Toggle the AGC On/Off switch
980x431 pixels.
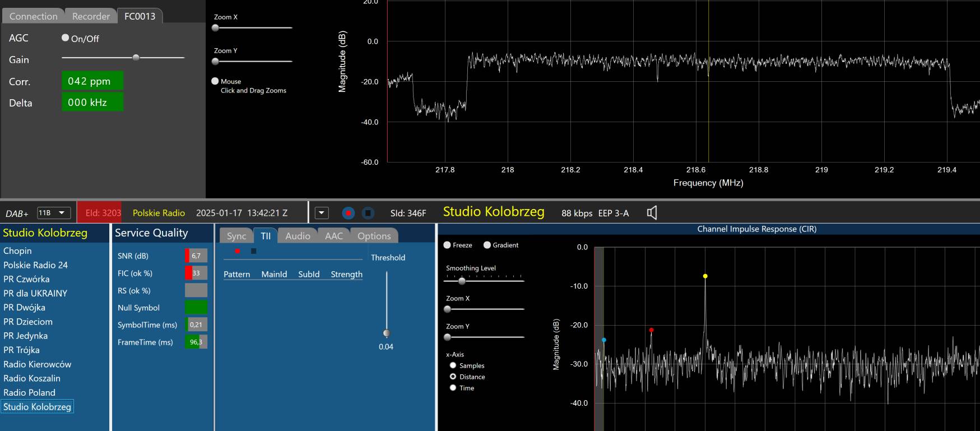coord(66,38)
